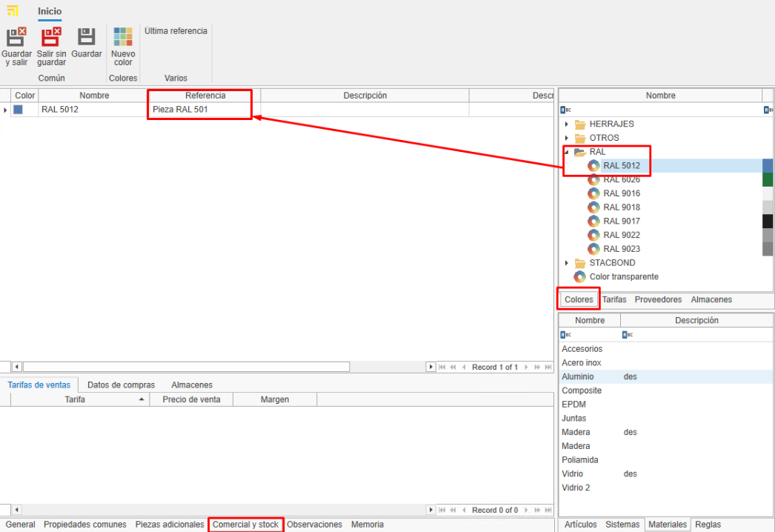Screen dimensions: 775x532
Task: Open the Inicio ribbon tab
Action: coord(50,11)
